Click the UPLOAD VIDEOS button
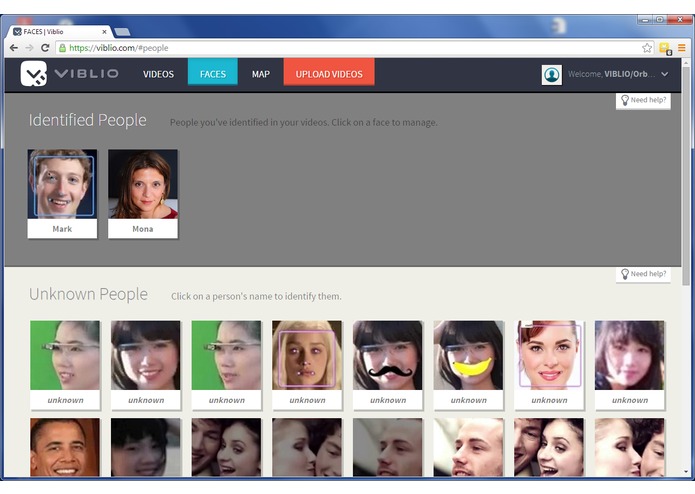 point(329,71)
